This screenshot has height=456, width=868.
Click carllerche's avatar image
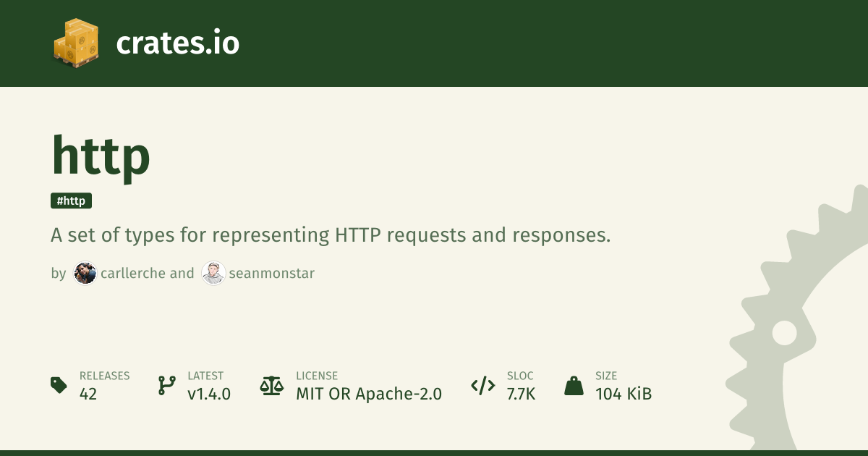tap(85, 273)
